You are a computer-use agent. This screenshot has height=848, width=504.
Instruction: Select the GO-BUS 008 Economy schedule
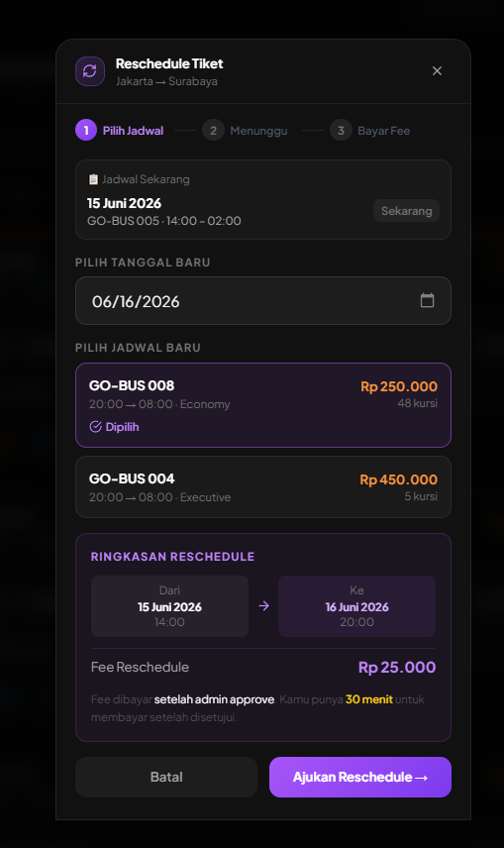point(263,405)
